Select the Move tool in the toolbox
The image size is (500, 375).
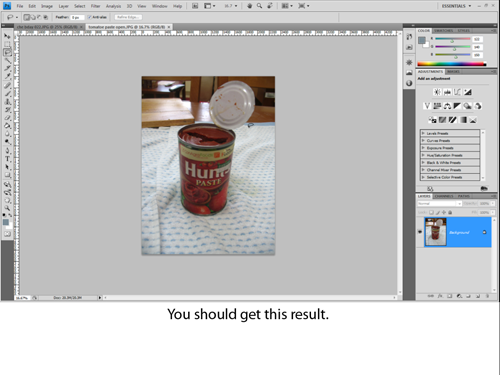pyautogui.click(x=7, y=36)
